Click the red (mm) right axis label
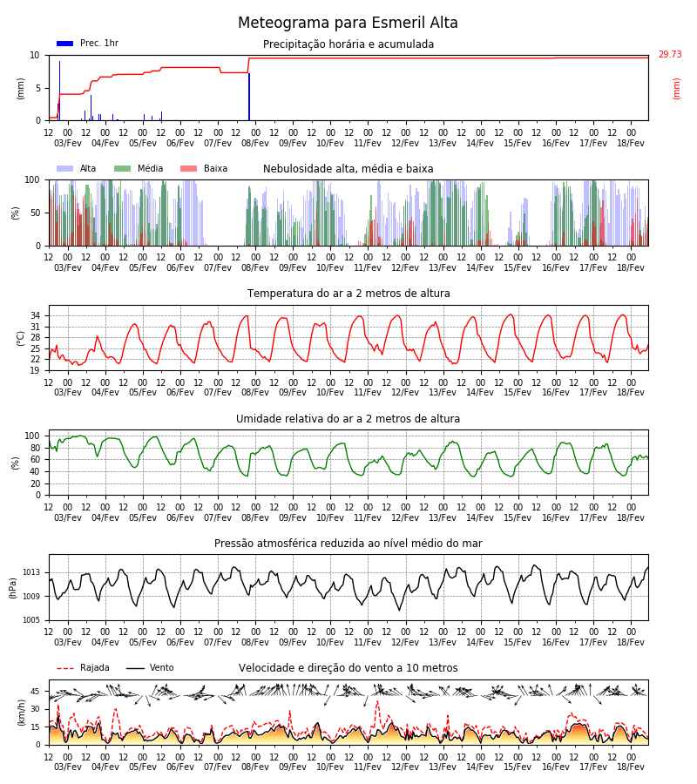Image resolution: width=697 pixels, height=784 pixels. 676,89
